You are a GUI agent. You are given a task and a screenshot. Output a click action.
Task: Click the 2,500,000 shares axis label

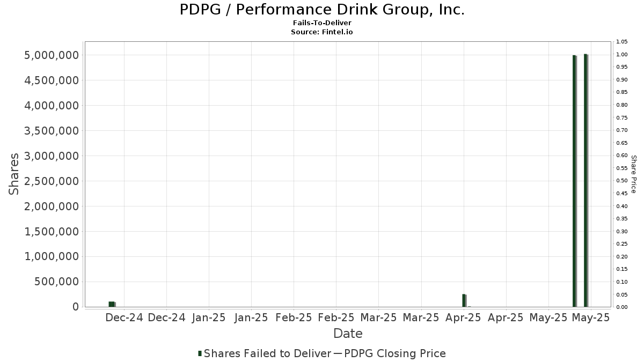[x=52, y=181]
